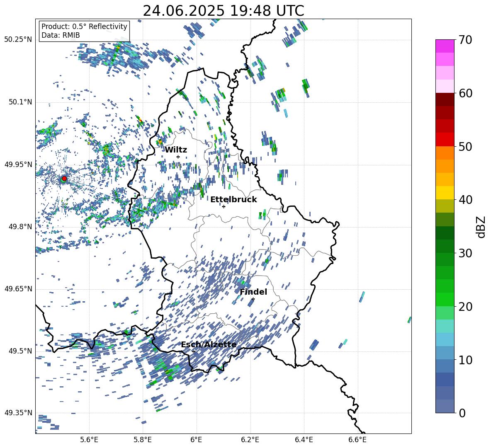
Task: Pick the bright green swatch above colorbar 20
Action: pyautogui.click(x=445, y=299)
